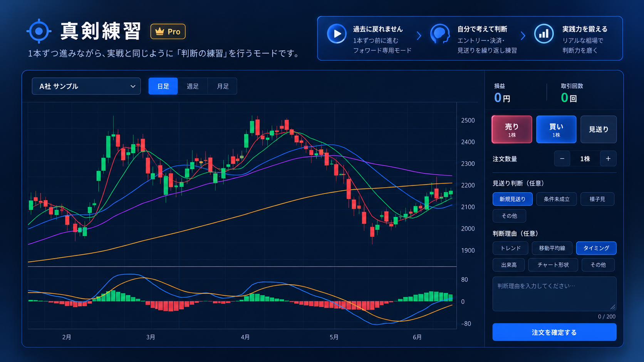This screenshot has height=362, width=644.
Task: Increase order quantity with plus button
Action: click(x=608, y=158)
